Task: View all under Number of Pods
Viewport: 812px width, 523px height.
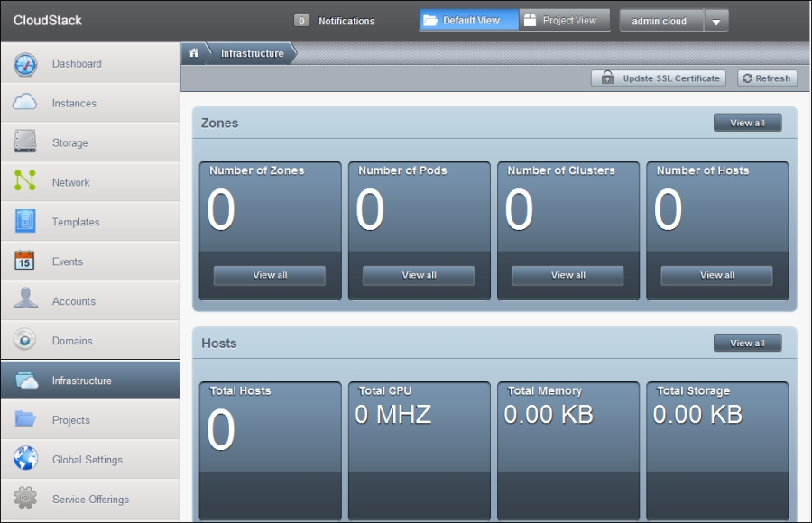Action: (419, 275)
